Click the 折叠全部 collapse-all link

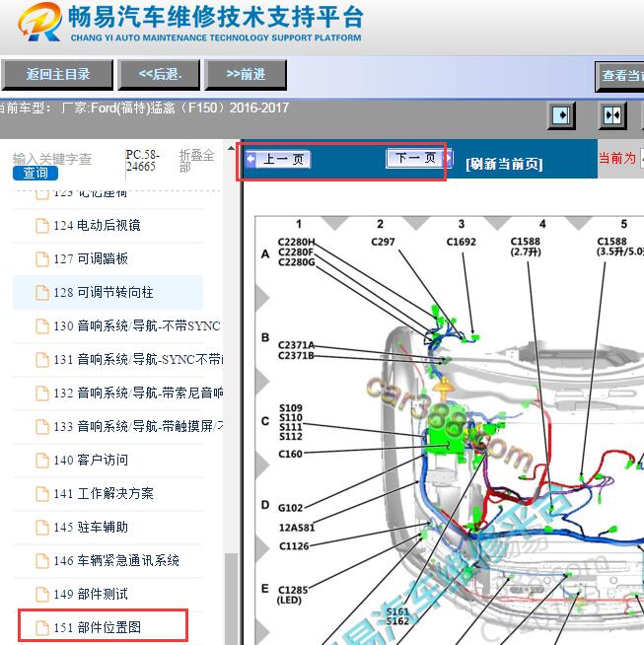click(196, 161)
